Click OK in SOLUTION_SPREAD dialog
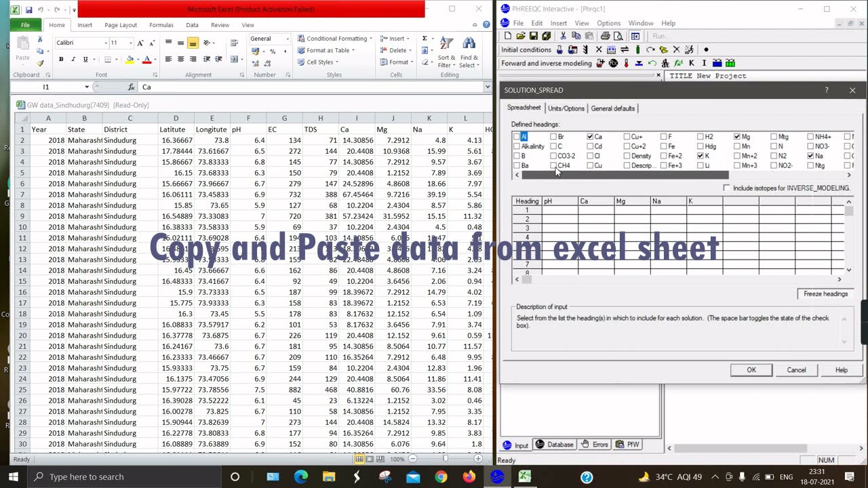The height and width of the screenshot is (488, 868). [x=751, y=370]
